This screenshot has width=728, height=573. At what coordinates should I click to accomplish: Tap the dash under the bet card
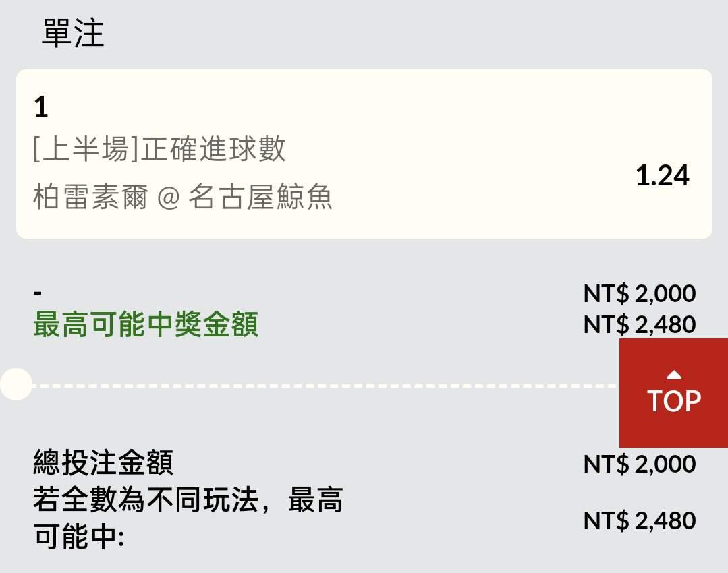[x=38, y=293]
